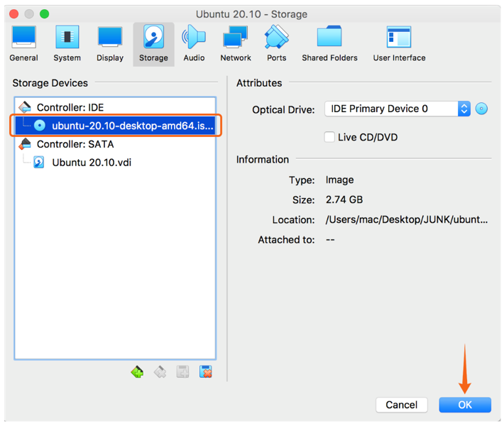Click the add new storage controller icon
This screenshot has width=504, height=426.
tap(137, 372)
